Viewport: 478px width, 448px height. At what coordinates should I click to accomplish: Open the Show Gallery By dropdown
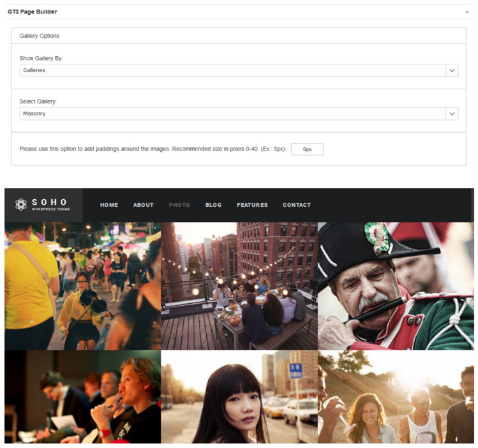click(x=239, y=70)
